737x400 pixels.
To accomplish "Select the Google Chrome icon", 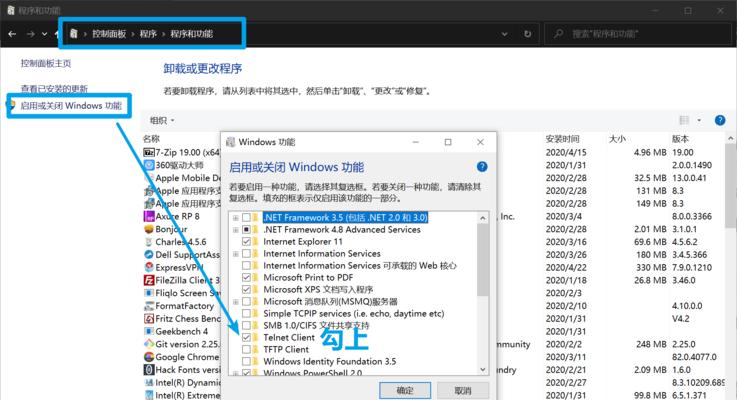I will 149,357.
